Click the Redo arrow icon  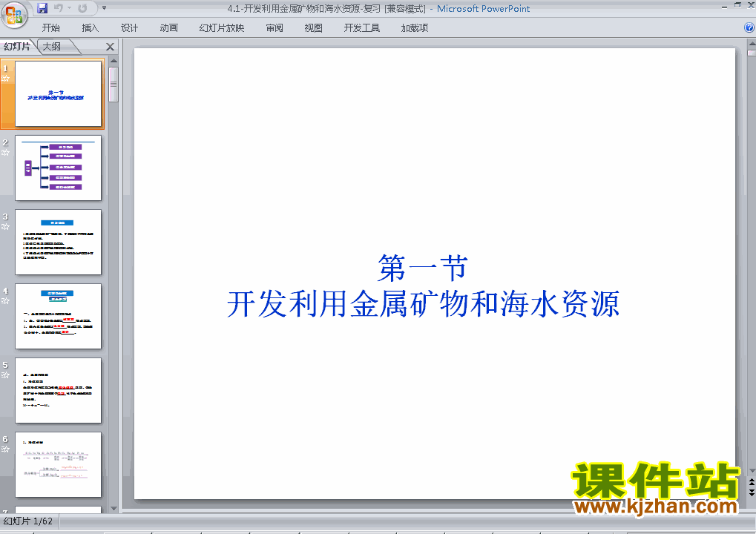click(82, 8)
